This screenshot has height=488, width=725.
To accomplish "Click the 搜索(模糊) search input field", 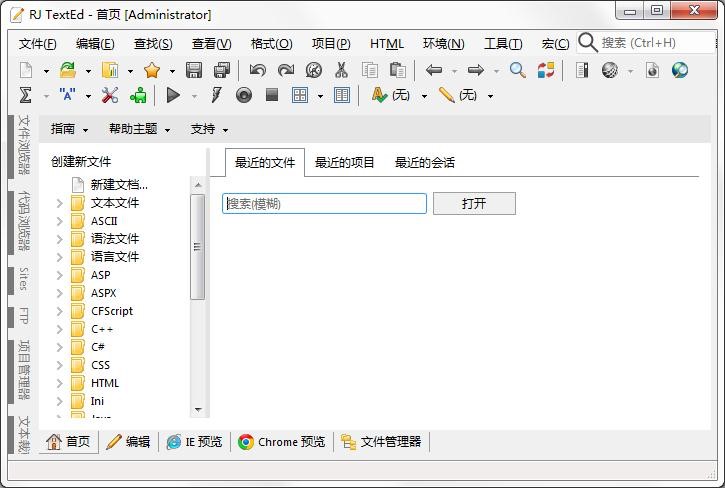I will pos(324,204).
